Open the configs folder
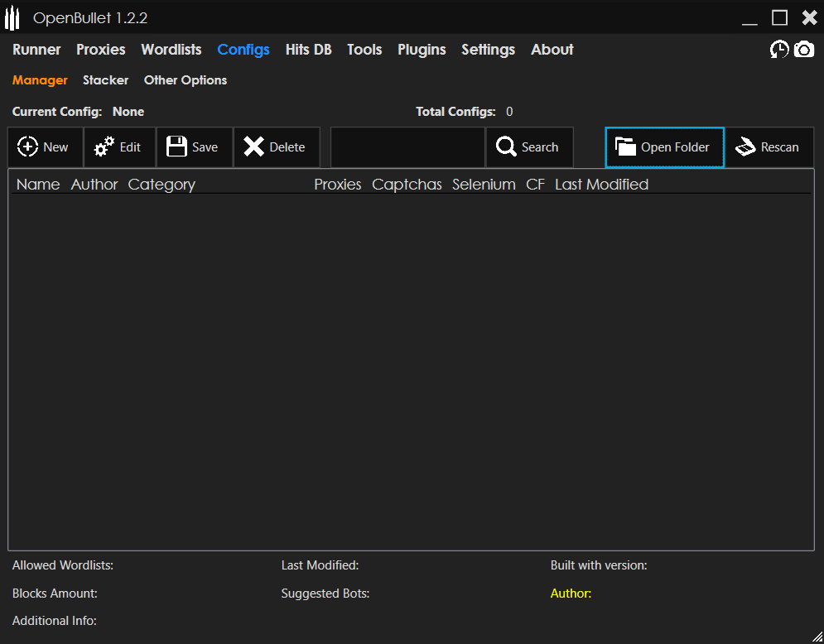Image resolution: width=824 pixels, height=644 pixels. (664, 147)
